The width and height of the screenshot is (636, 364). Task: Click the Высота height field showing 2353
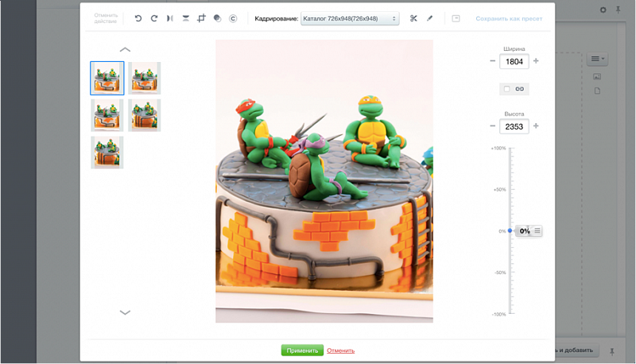click(x=514, y=126)
